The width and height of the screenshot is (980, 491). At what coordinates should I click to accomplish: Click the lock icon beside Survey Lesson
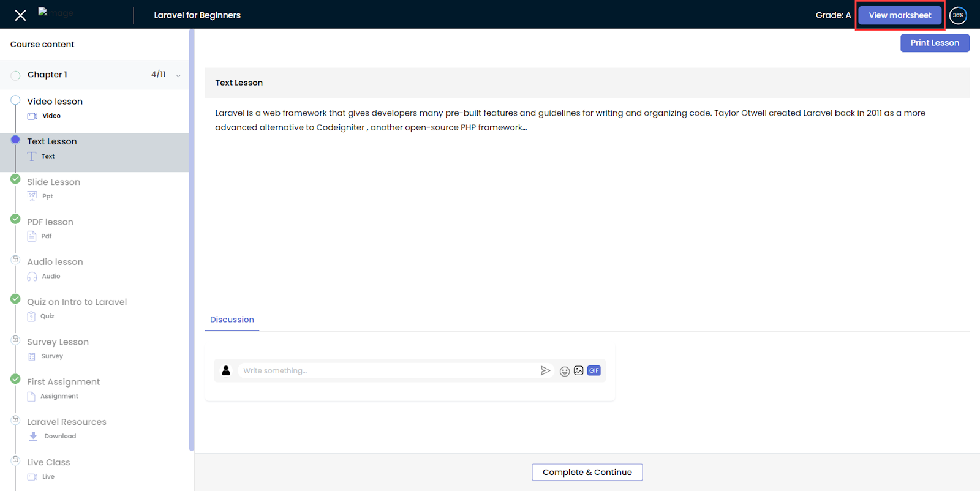click(15, 339)
